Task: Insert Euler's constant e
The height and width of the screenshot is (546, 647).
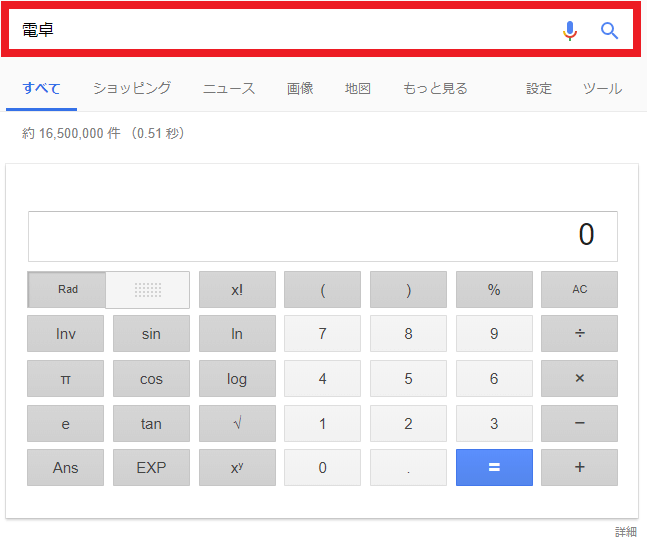Action: [65, 423]
